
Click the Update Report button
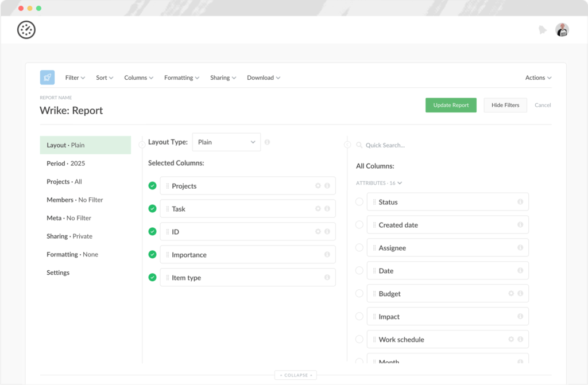[451, 105]
